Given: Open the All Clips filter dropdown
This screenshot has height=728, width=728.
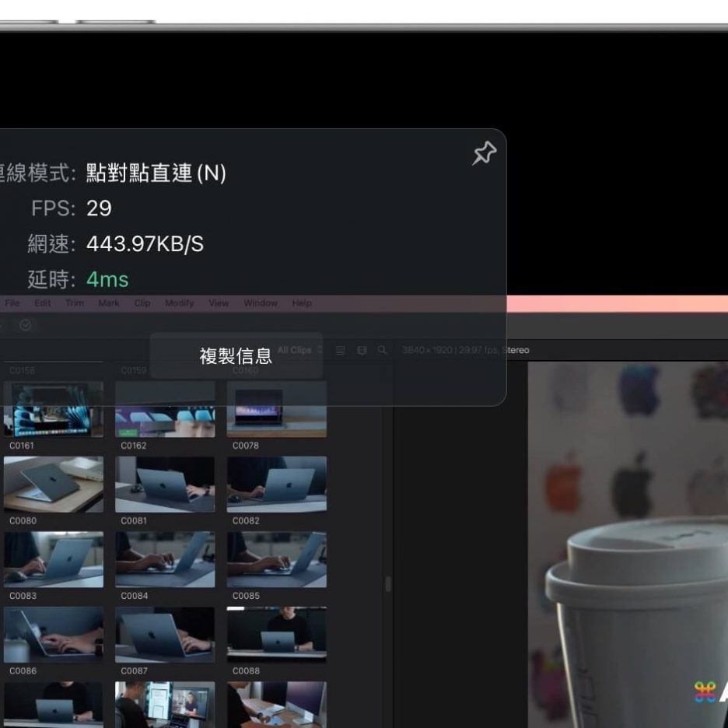Looking at the screenshot, I should click(299, 350).
